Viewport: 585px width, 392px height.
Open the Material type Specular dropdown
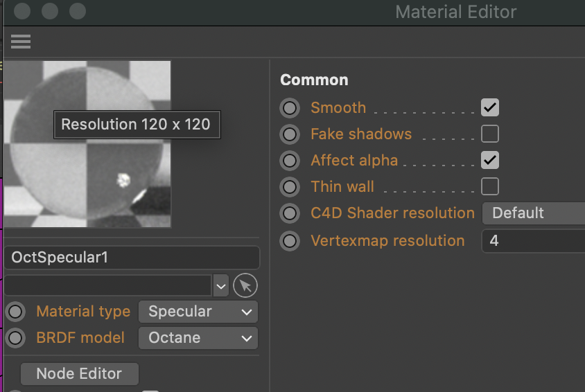tap(198, 312)
